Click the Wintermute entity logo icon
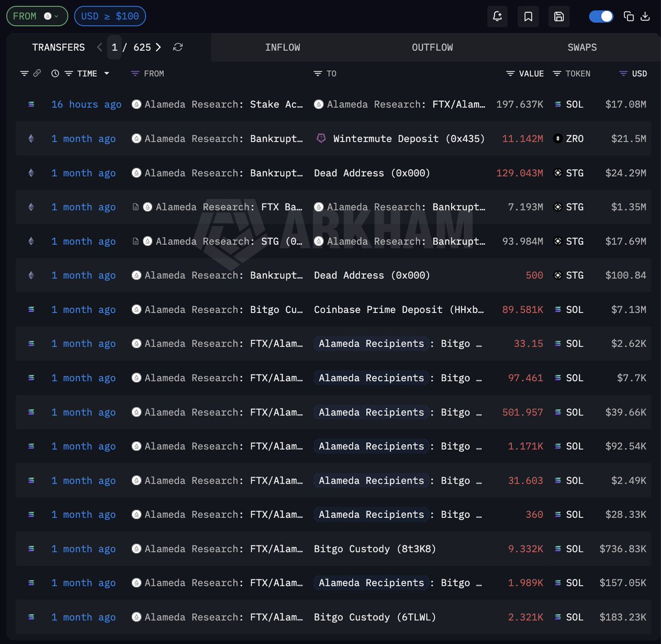The image size is (661, 644). pyautogui.click(x=321, y=138)
